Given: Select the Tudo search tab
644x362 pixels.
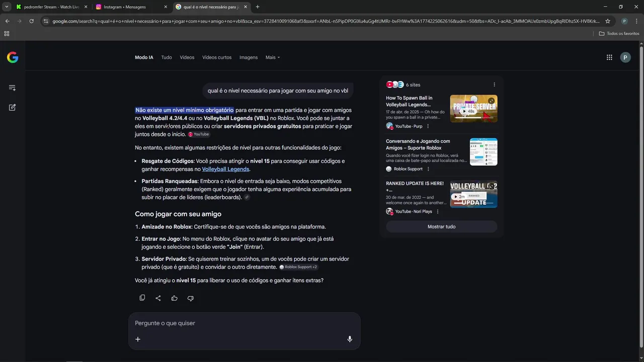Looking at the screenshot, I should pos(167,57).
